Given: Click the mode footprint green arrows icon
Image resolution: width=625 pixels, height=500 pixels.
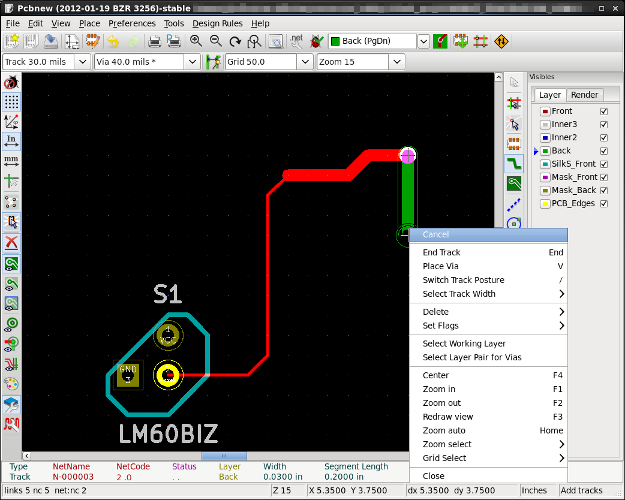Looking at the screenshot, I should (460, 41).
